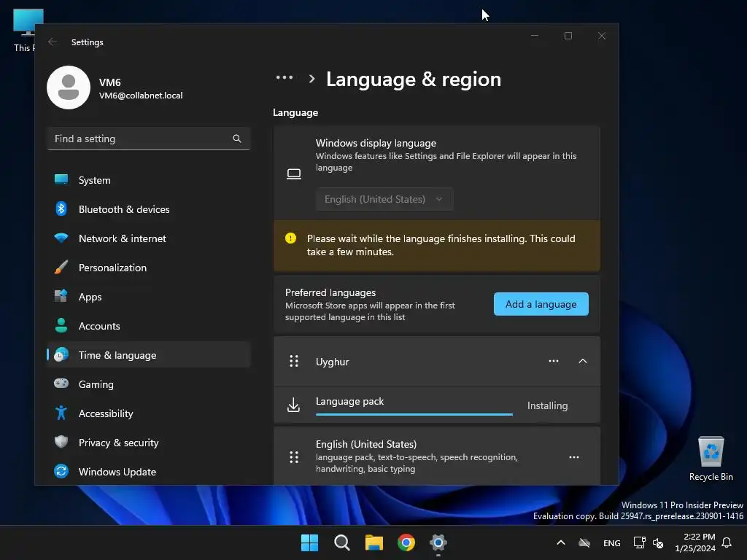The width and height of the screenshot is (747, 560).
Task: Click the System monitor icon
Action: [61, 179]
